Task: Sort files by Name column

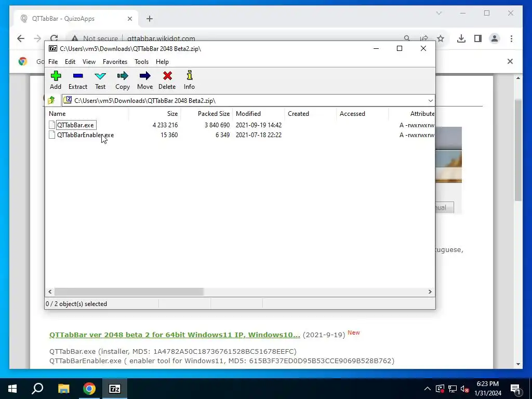Action: pyautogui.click(x=87, y=114)
